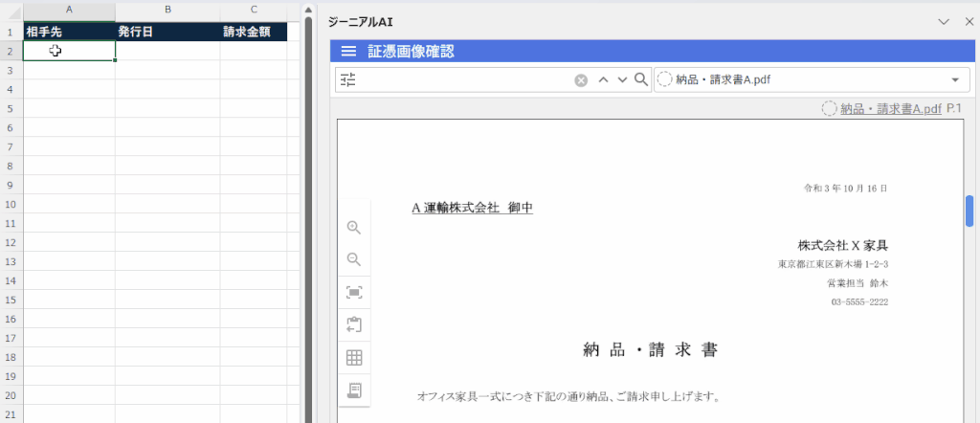Screen dimensions: 980x423
Task: Click the 納品・請求書A.pdf link above document
Action: point(891,109)
